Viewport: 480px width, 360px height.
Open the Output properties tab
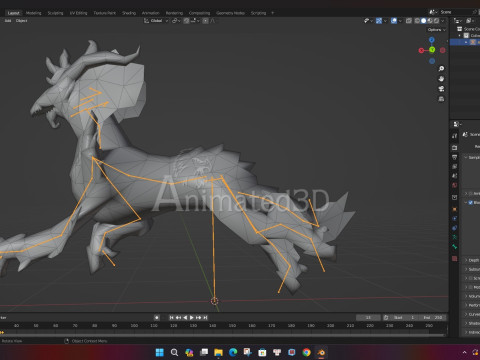[x=455, y=157]
